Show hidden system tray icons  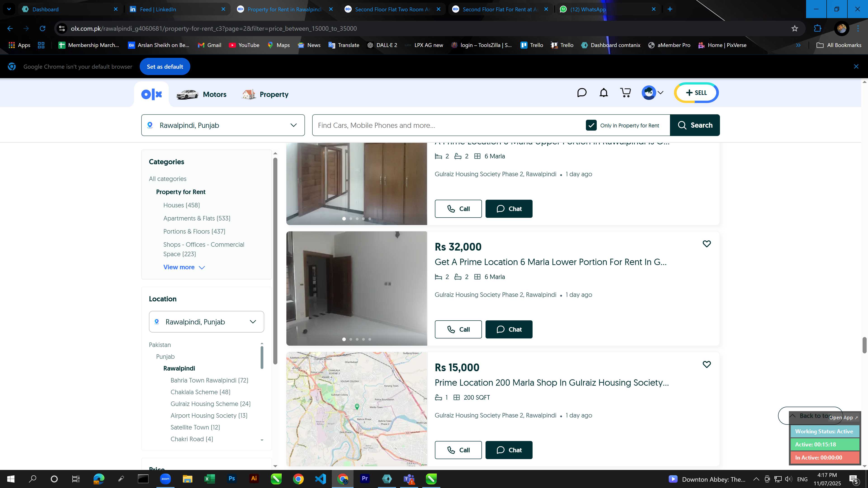(756, 479)
